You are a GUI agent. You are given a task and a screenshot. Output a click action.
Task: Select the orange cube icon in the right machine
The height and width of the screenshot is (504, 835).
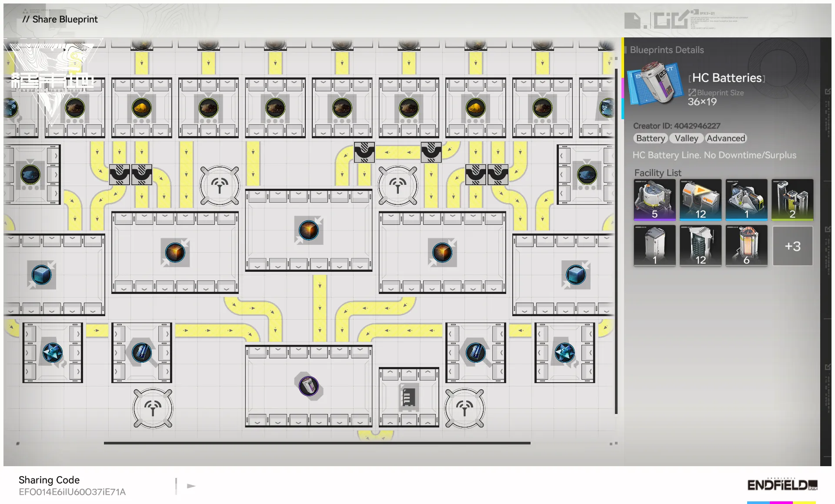pos(442,252)
